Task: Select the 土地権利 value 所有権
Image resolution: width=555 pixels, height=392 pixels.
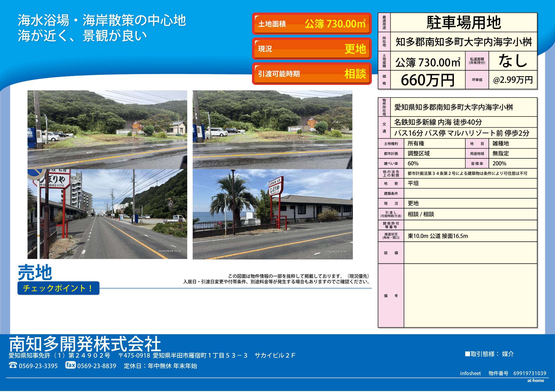Action: pyautogui.click(x=416, y=144)
